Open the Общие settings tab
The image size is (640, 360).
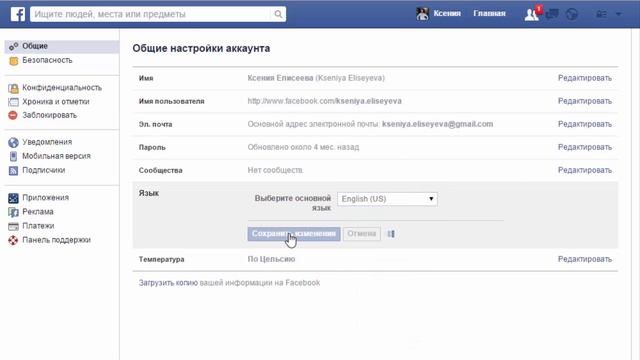62,46
